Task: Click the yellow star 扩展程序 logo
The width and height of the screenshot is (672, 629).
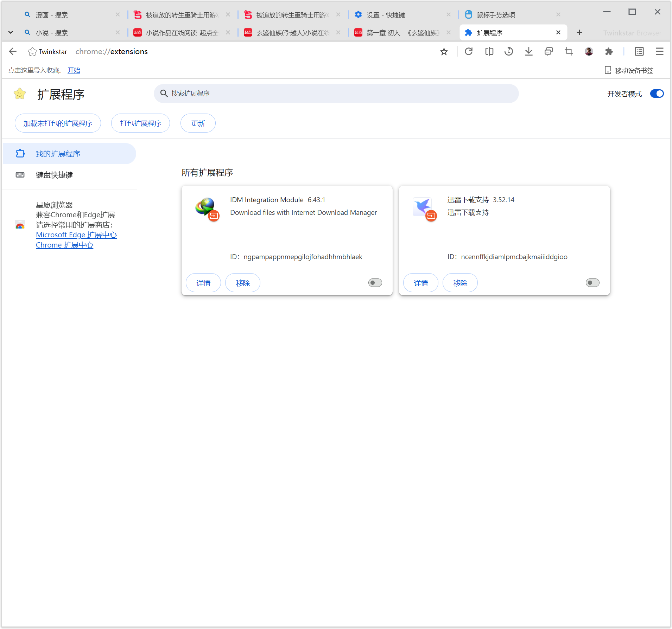Action: pyautogui.click(x=20, y=94)
